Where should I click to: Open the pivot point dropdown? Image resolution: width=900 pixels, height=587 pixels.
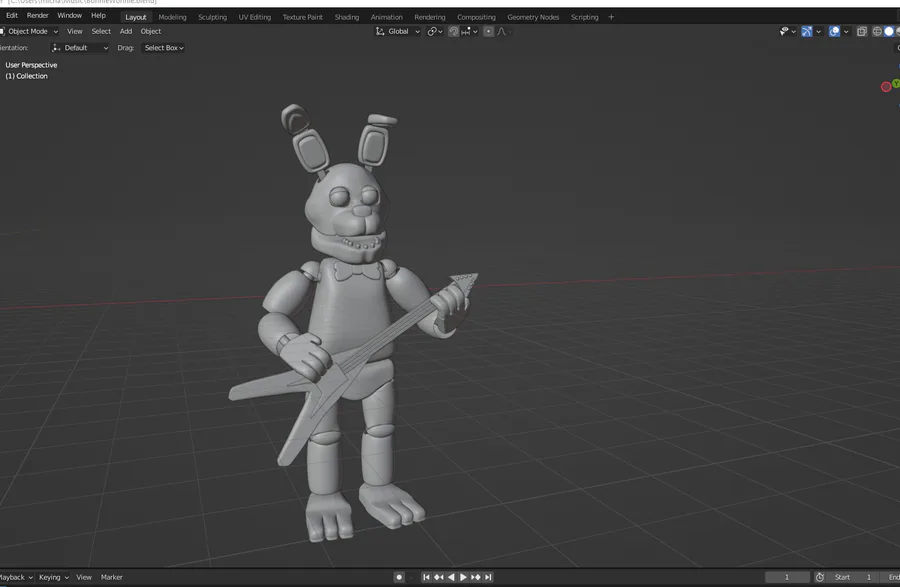click(435, 32)
